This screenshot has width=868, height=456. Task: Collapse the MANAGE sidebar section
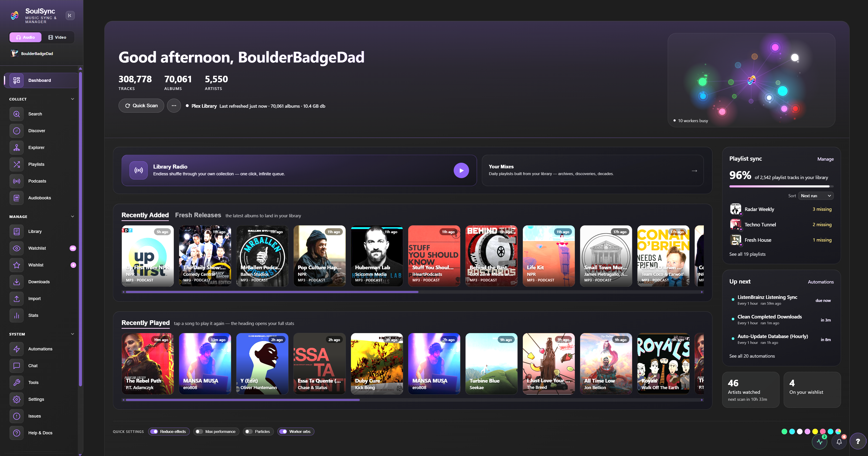pyautogui.click(x=72, y=217)
